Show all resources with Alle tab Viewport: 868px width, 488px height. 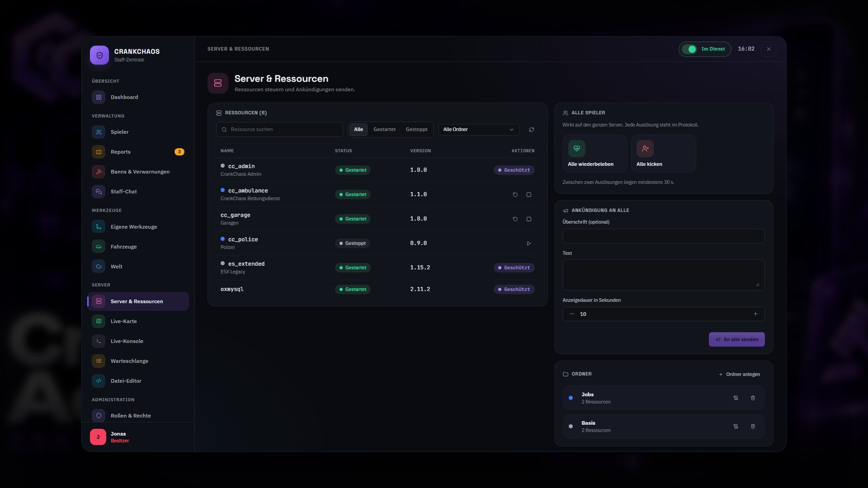point(359,130)
